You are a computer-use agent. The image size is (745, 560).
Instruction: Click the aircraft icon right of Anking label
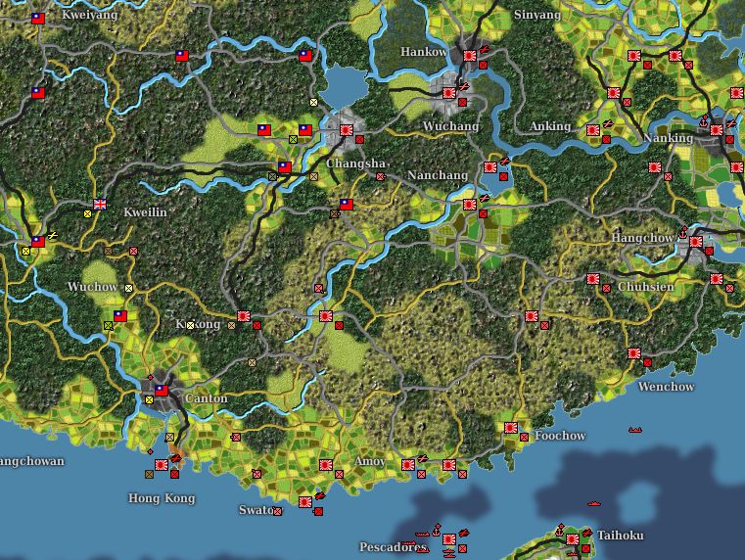[x=608, y=124]
